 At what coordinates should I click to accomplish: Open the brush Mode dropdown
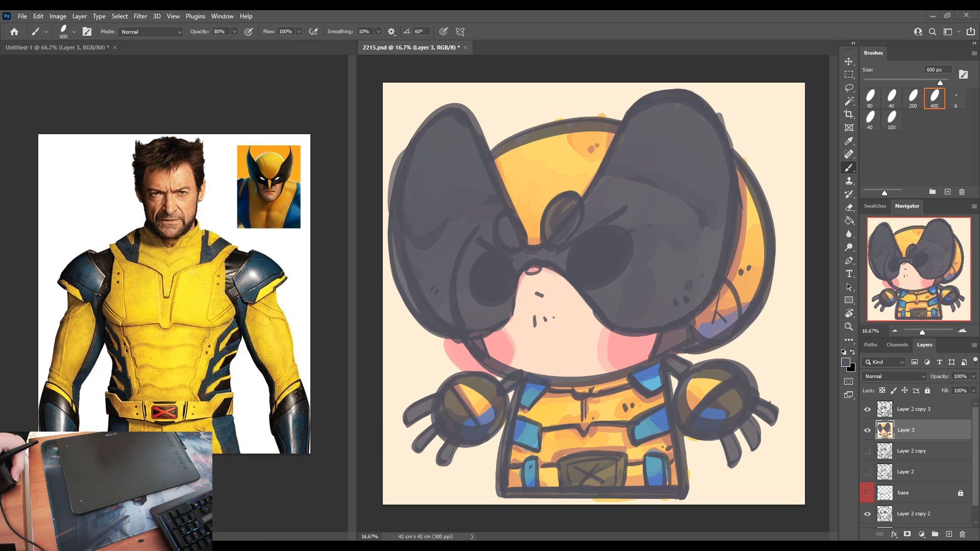(151, 32)
